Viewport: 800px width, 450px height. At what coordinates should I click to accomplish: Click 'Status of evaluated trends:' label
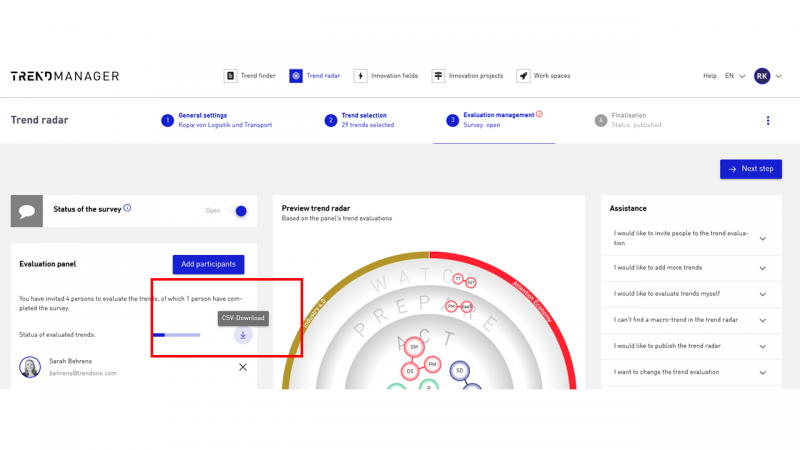pos(57,335)
